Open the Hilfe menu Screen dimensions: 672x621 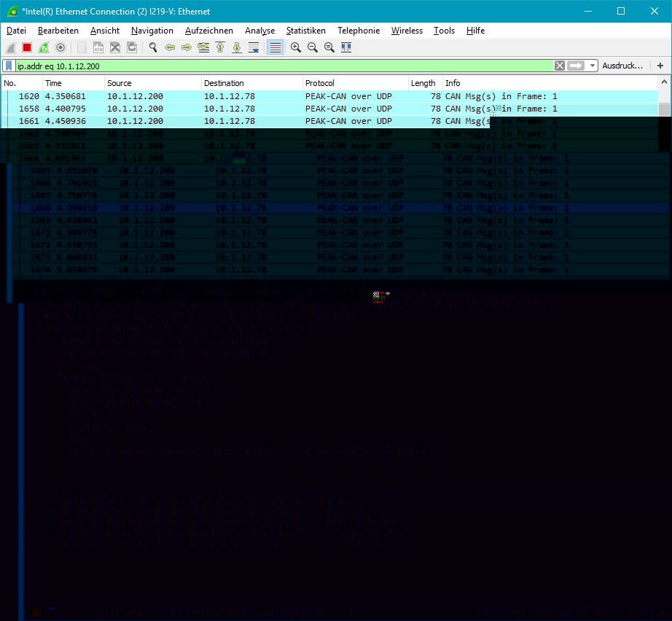(475, 31)
